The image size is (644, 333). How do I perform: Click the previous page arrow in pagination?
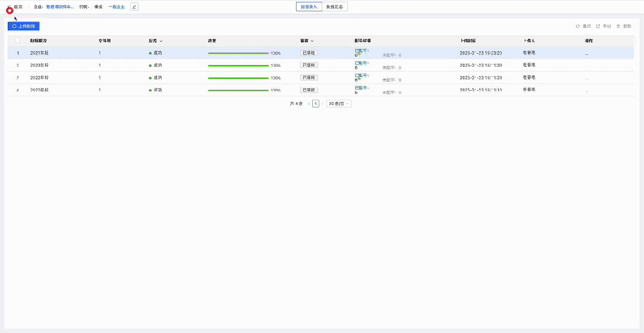click(309, 103)
